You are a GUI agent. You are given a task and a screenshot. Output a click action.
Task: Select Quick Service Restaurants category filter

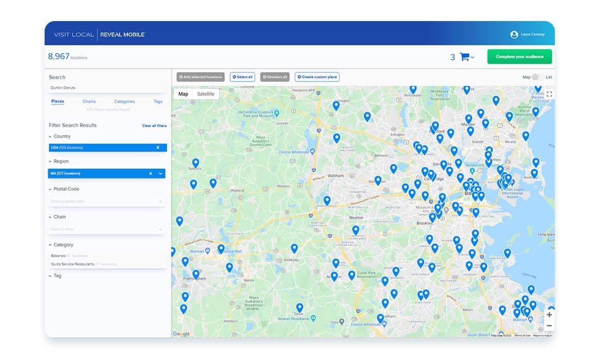click(x=84, y=264)
